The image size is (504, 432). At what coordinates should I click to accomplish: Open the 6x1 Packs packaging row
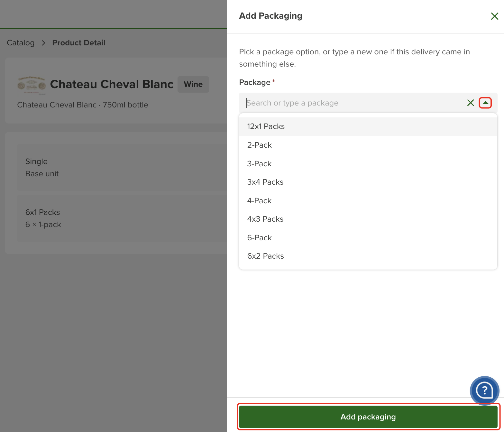click(122, 218)
